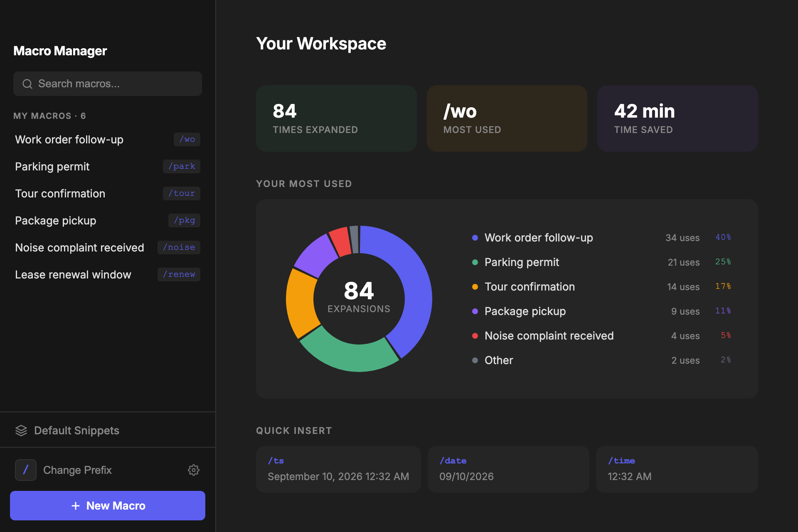798x532 pixels.
Task: Open Lease renewal window macro
Action: tap(108, 275)
